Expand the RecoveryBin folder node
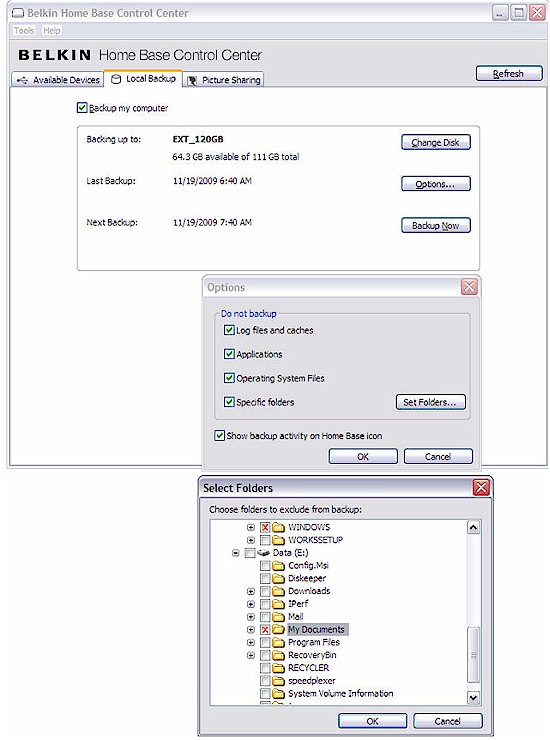The width and height of the screenshot is (550, 740). pos(251,655)
